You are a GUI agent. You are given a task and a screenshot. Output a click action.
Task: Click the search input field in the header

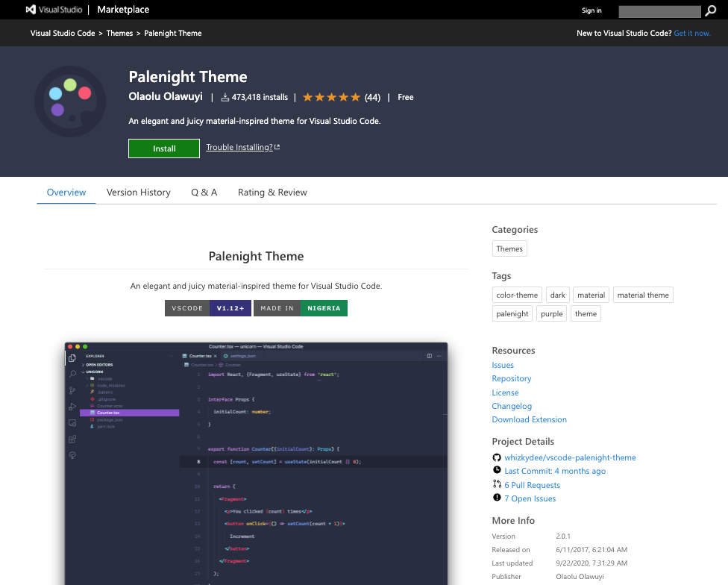pos(660,10)
